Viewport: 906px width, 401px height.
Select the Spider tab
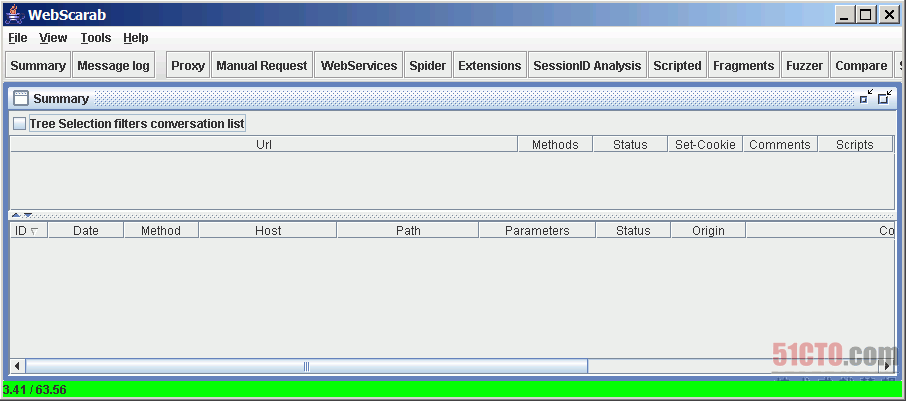[428, 66]
